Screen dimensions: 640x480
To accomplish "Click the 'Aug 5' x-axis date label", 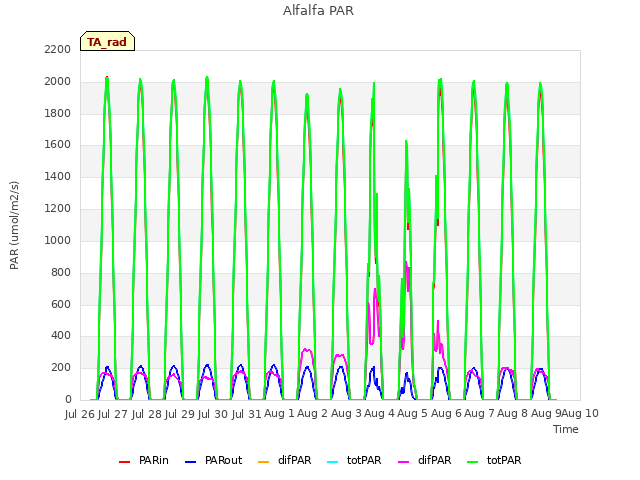I will tap(412, 413).
